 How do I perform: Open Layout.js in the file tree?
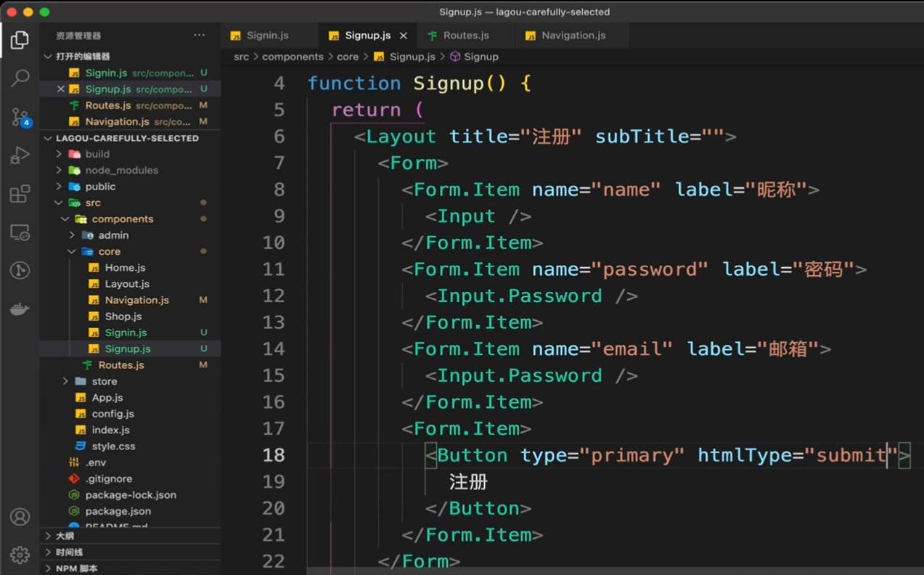tap(126, 284)
